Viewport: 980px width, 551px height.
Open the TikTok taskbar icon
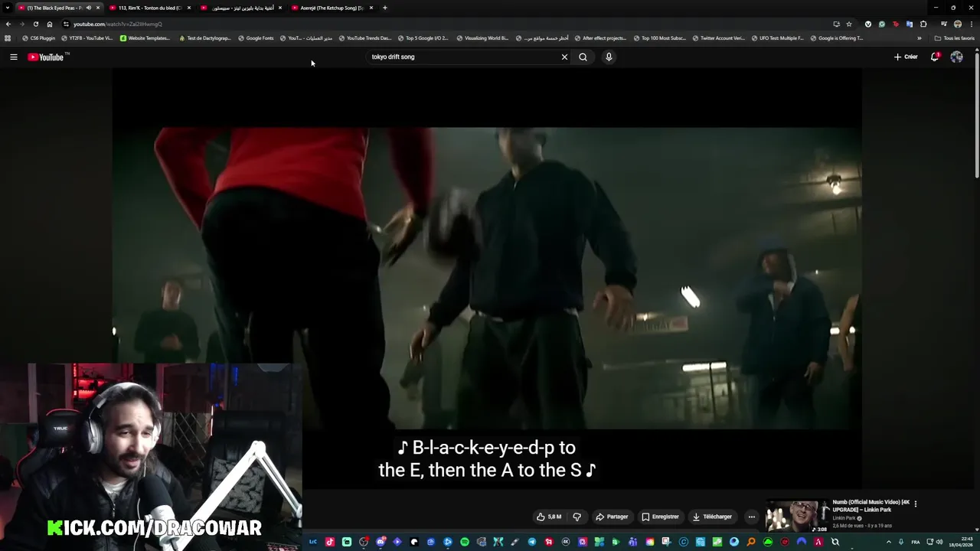point(330,542)
